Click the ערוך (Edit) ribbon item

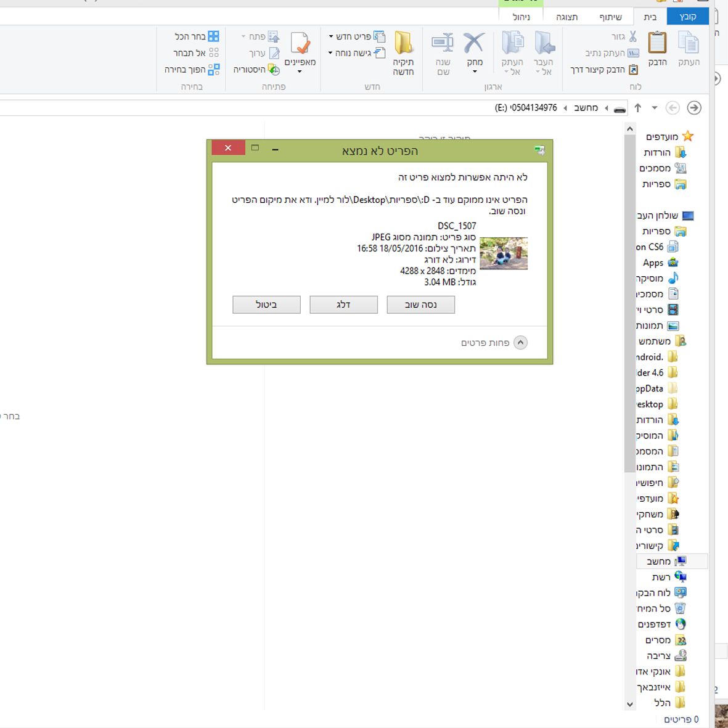point(264,54)
